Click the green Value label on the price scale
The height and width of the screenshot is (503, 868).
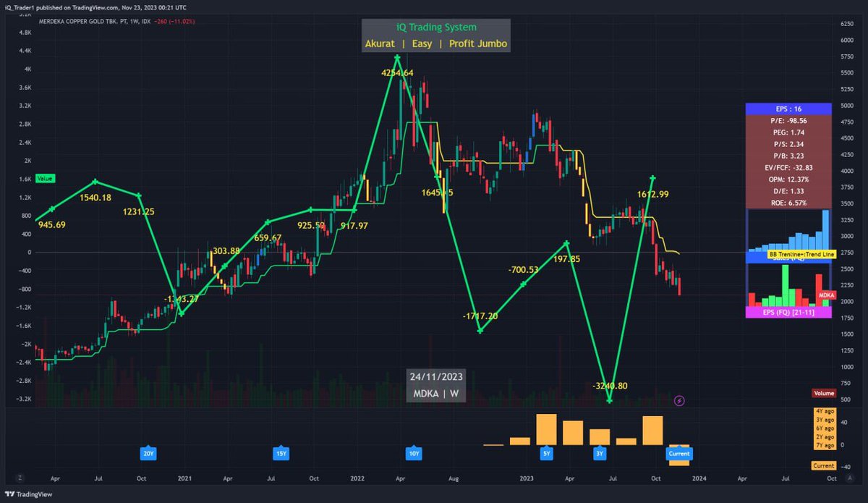pos(43,178)
